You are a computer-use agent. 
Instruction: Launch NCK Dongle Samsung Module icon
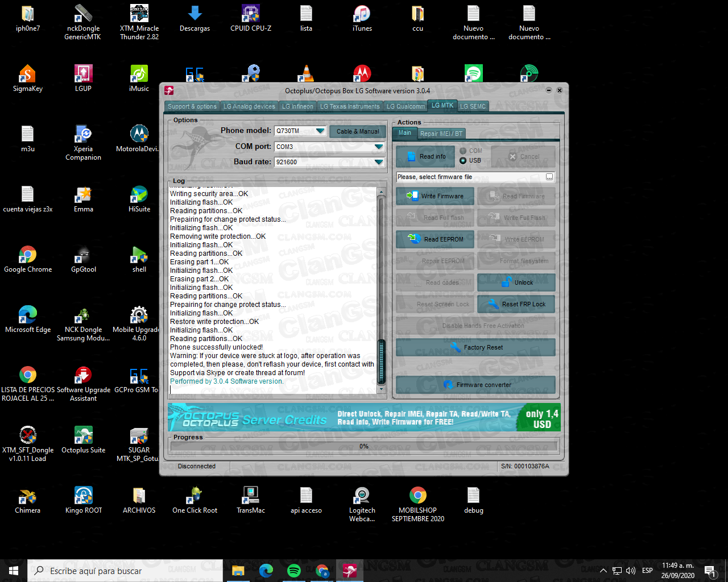tap(83, 324)
